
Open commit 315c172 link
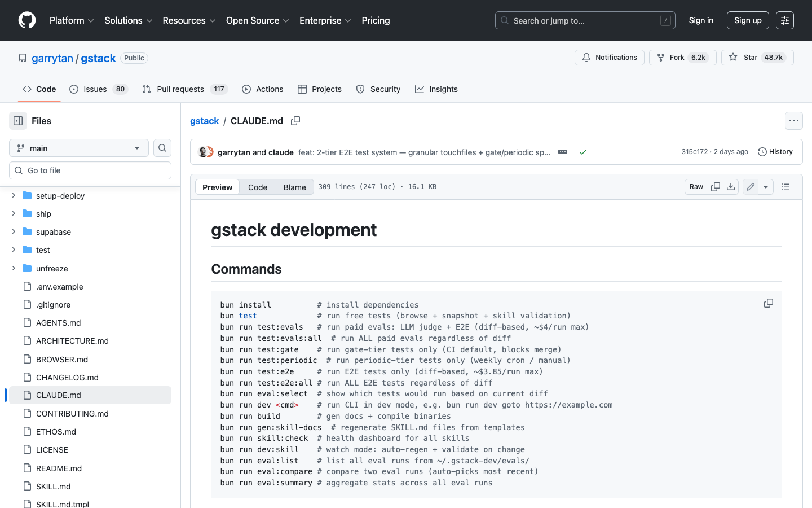[694, 152]
